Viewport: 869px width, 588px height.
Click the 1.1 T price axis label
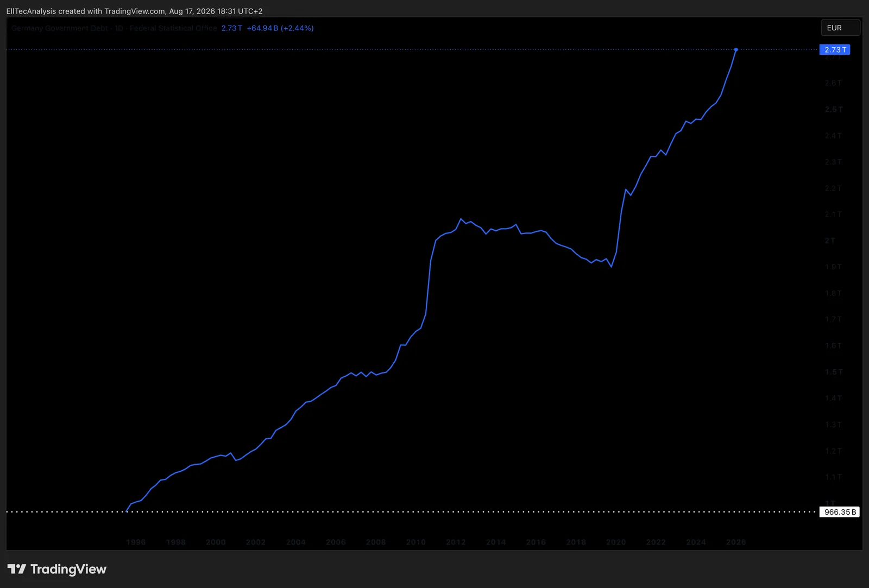(833, 477)
